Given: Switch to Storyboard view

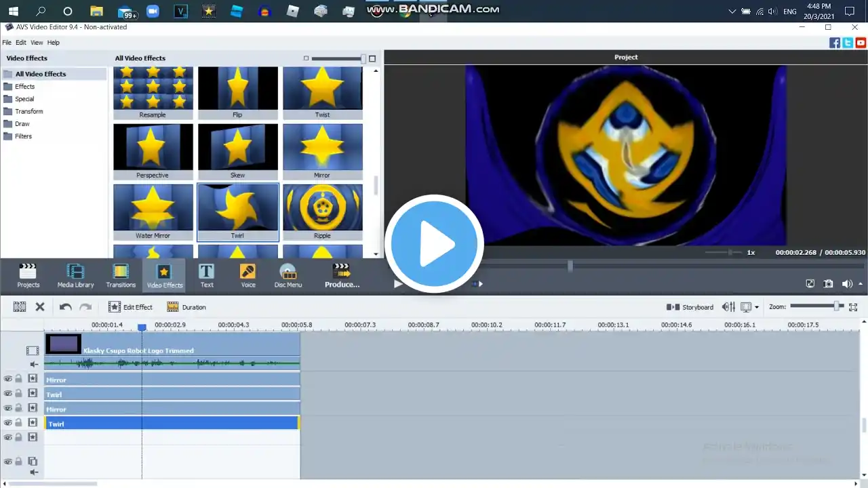Looking at the screenshot, I should click(x=690, y=307).
